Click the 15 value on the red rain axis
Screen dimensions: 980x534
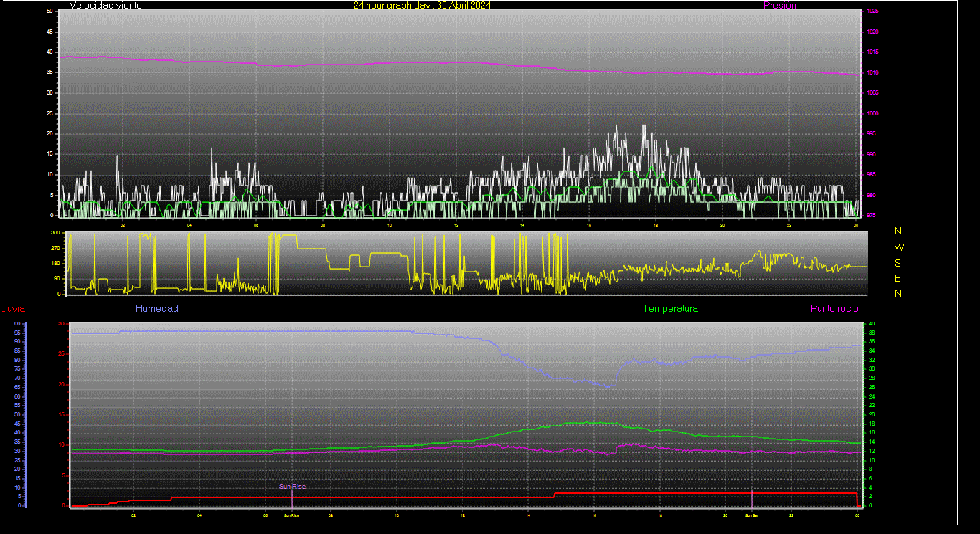click(x=62, y=415)
